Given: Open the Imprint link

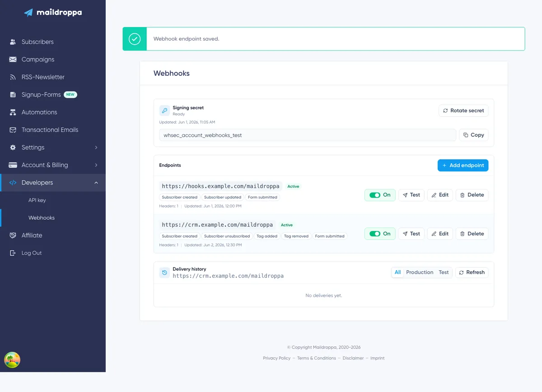Looking at the screenshot, I should 378,358.
